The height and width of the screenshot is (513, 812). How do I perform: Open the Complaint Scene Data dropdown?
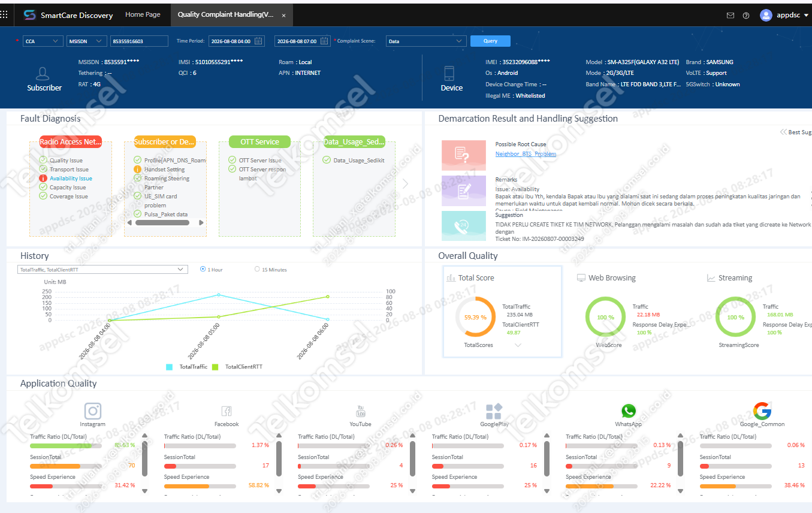point(425,41)
